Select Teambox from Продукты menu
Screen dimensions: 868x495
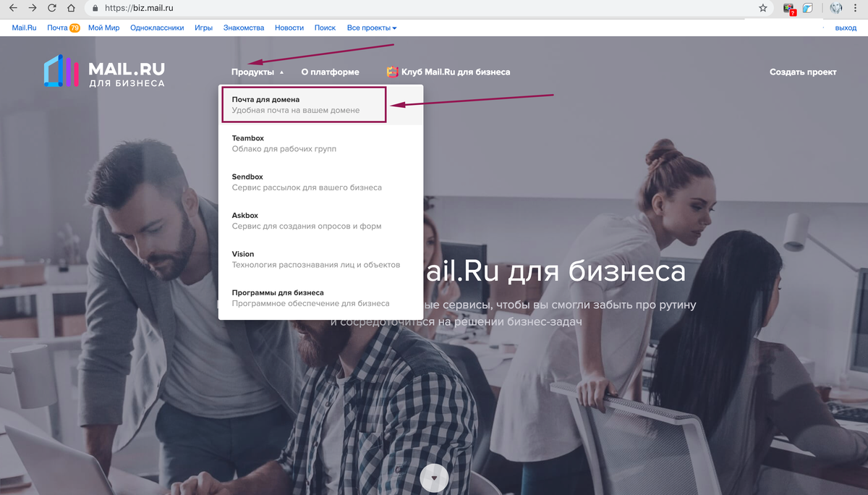point(320,143)
